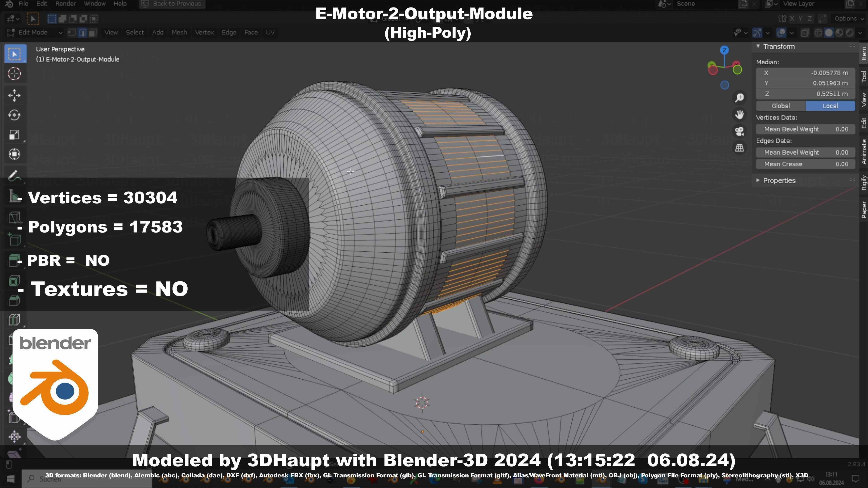
Task: Enable vertex select mode
Action: [72, 32]
